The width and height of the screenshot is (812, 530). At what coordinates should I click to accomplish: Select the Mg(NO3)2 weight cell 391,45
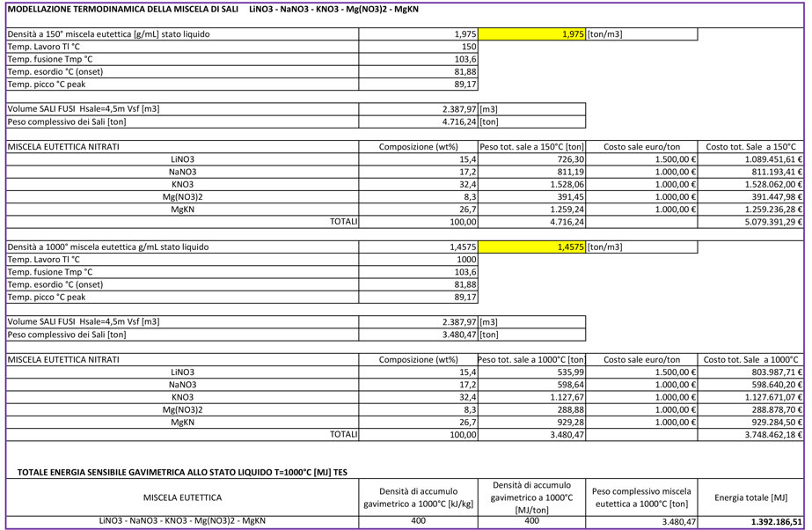coord(532,197)
